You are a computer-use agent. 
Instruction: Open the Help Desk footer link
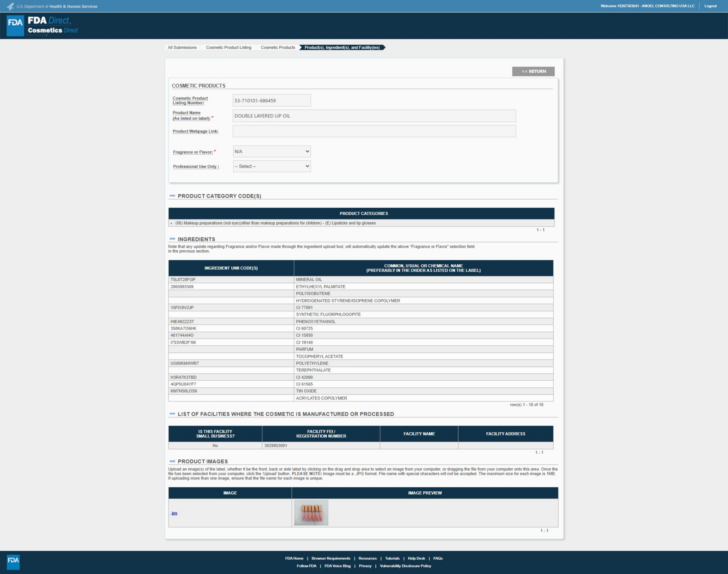416,558
